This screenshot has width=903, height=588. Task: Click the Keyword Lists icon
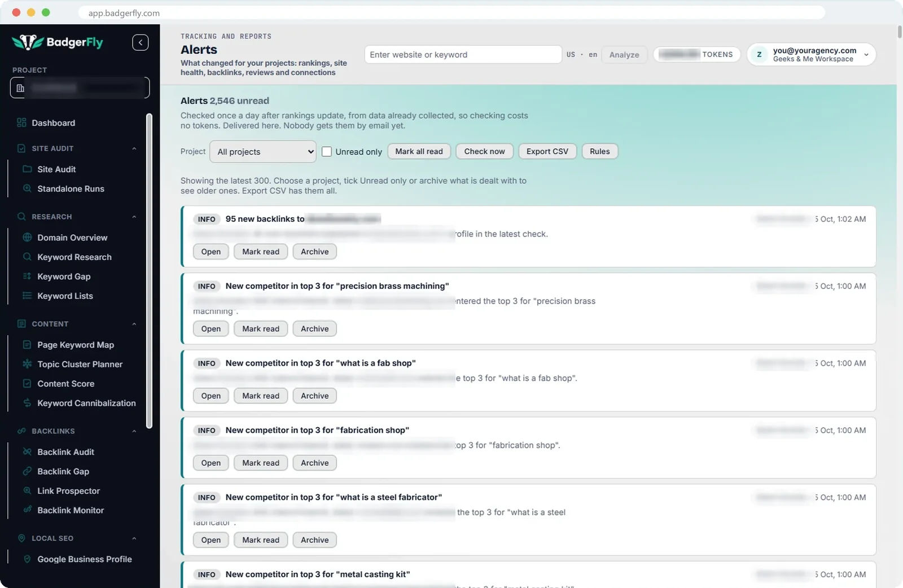click(x=27, y=296)
